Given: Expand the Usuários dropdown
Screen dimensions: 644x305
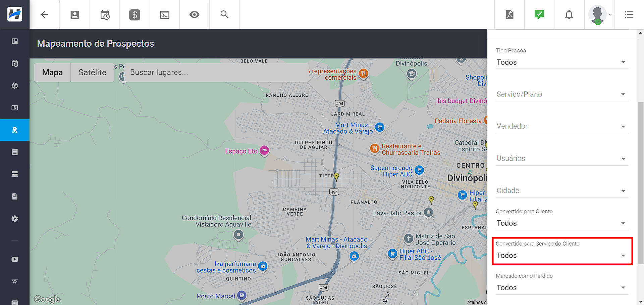Looking at the screenshot, I should coord(562,159).
